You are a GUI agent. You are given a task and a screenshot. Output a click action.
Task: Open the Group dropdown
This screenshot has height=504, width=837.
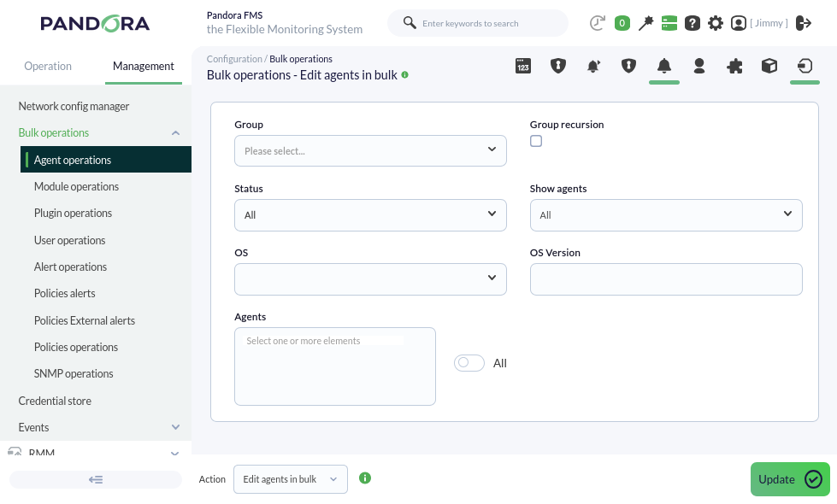coord(370,151)
